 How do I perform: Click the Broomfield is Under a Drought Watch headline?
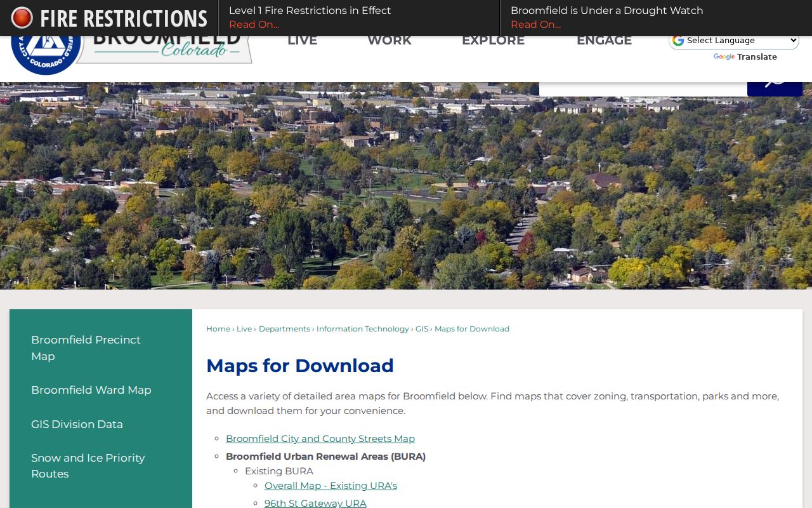(606, 11)
